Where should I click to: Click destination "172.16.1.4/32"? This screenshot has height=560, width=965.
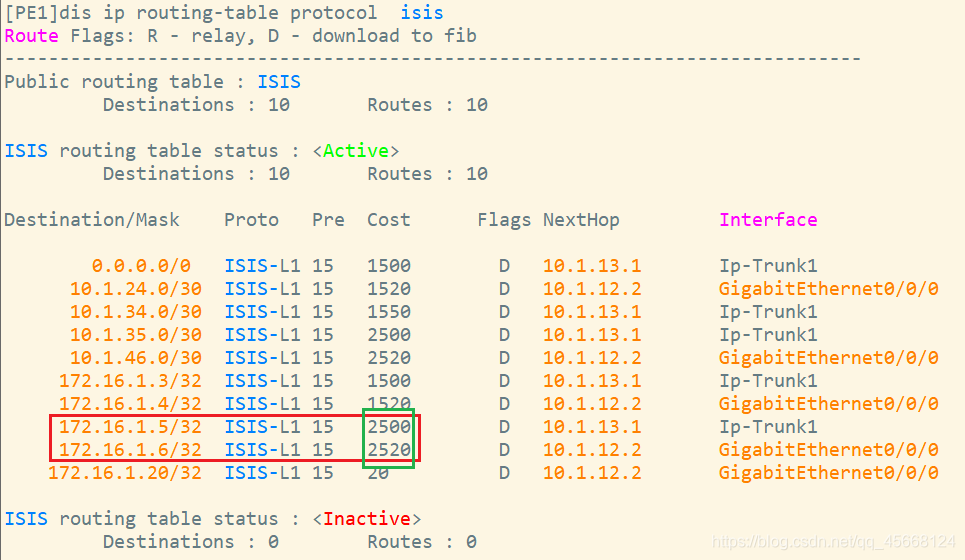click(130, 404)
